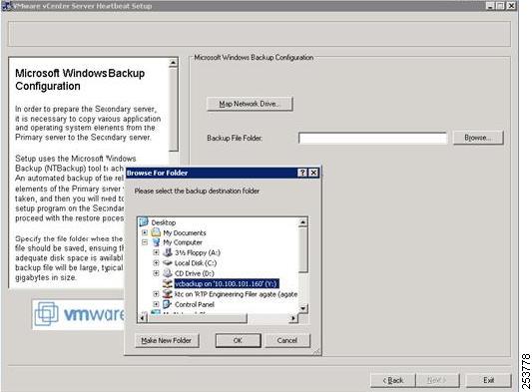Select the 3½ Floppy (A:) drive icon
Screen dimensions: 532x392
coord(168,252)
